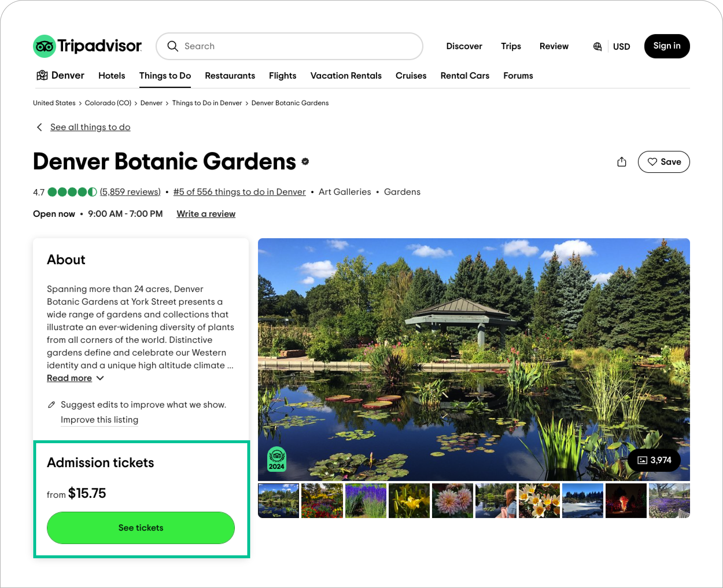This screenshot has height=588, width=723.
Task: Click the heart Save button
Action: tap(663, 162)
